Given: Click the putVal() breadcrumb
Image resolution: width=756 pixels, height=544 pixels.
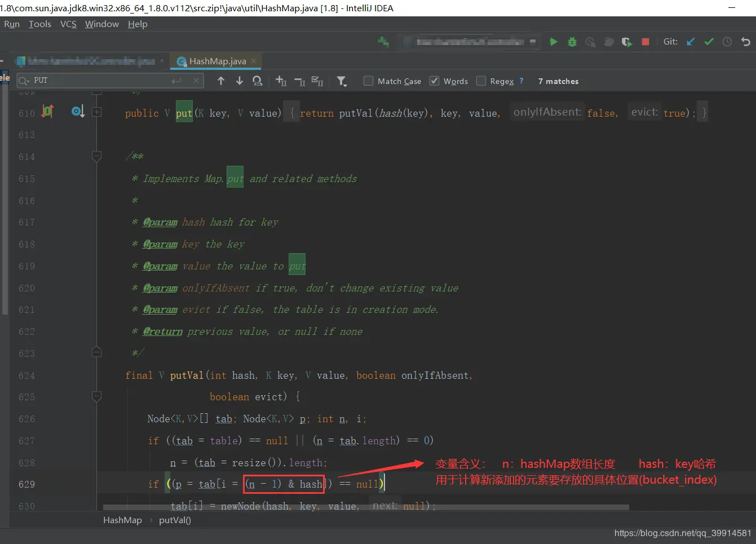Looking at the screenshot, I should (175, 520).
